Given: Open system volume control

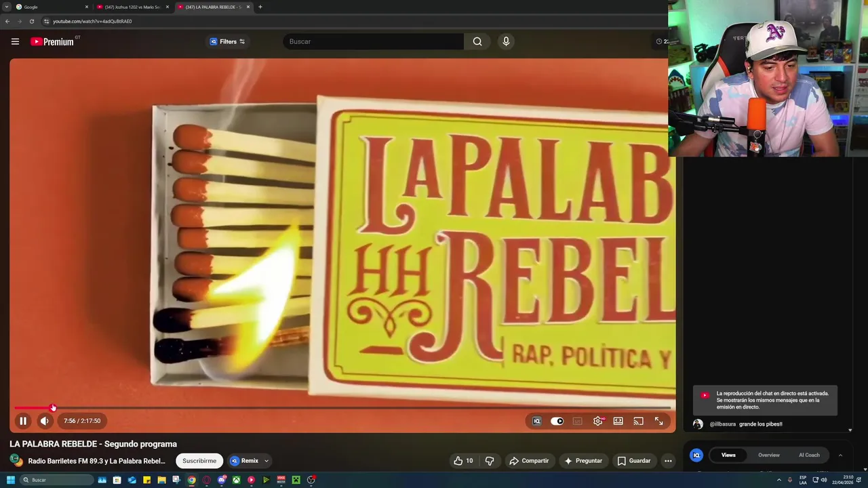Looking at the screenshot, I should point(824,480).
